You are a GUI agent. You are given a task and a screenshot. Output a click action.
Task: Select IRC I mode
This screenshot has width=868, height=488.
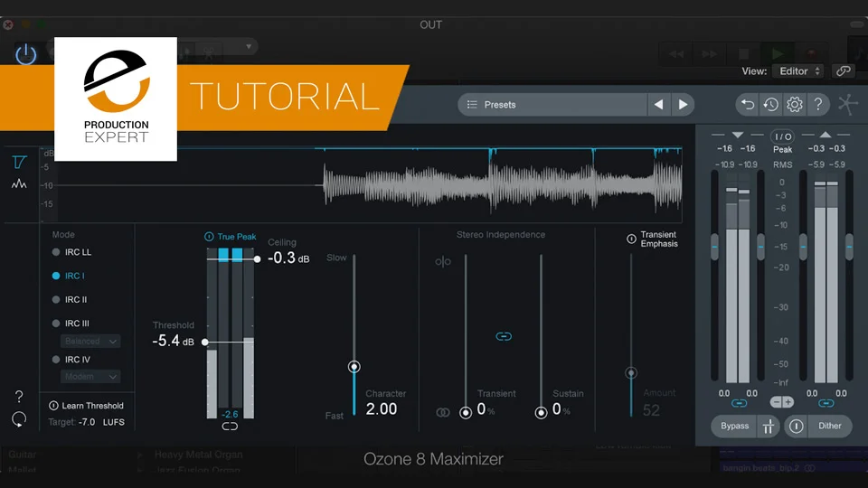[x=68, y=276]
